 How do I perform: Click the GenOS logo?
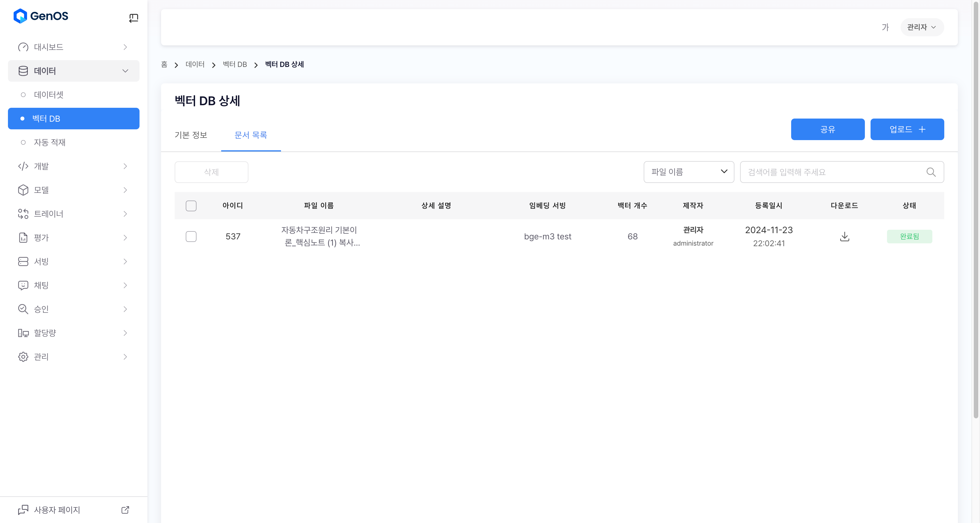click(41, 16)
